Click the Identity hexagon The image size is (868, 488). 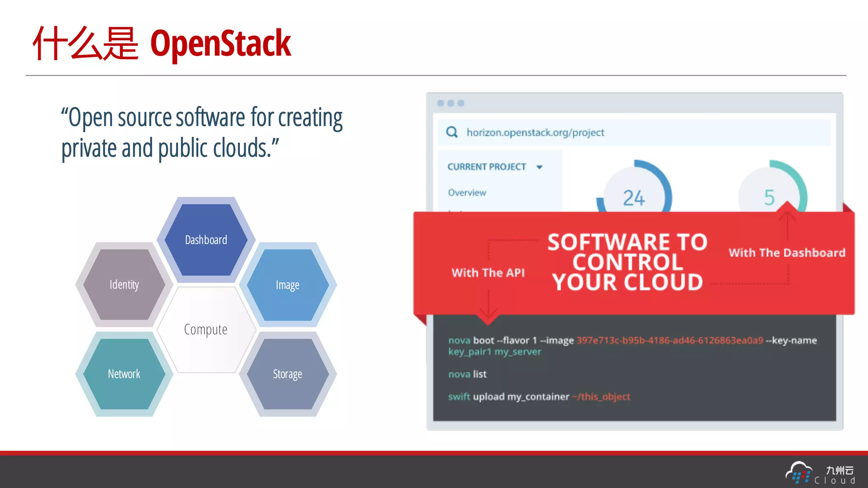coord(124,285)
